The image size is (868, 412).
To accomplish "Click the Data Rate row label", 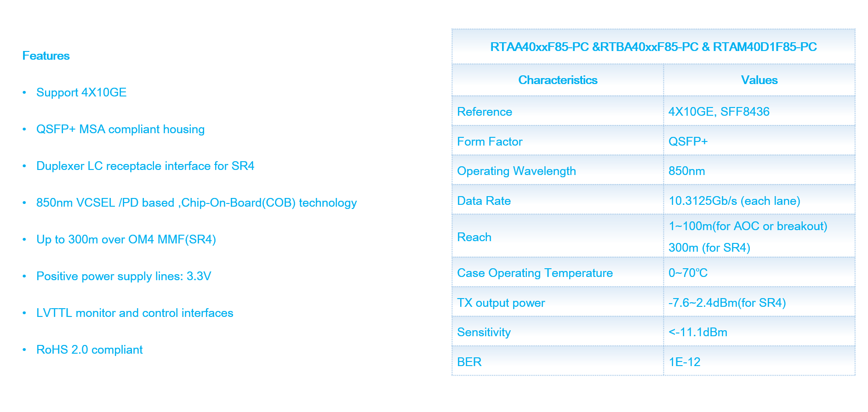I will click(484, 201).
